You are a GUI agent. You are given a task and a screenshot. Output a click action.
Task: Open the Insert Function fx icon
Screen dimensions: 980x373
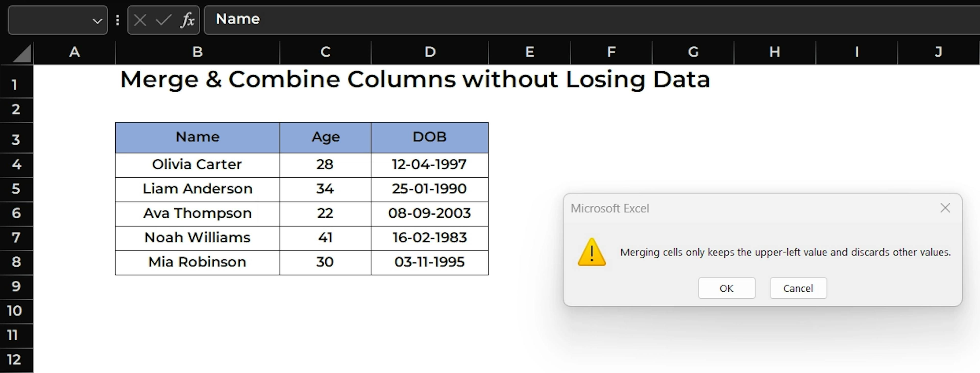pos(187,20)
